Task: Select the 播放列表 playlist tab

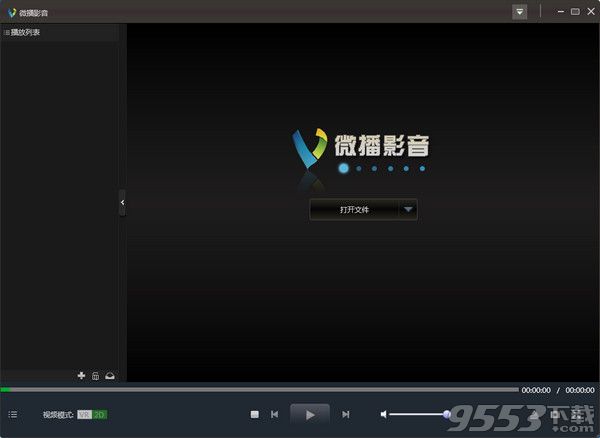Action: pyautogui.click(x=25, y=33)
